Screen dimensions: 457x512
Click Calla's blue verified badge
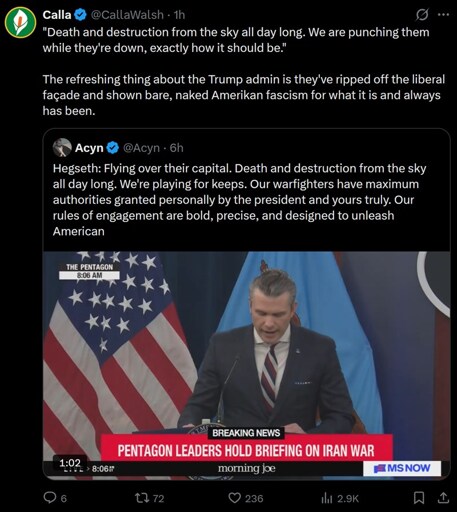point(81,15)
